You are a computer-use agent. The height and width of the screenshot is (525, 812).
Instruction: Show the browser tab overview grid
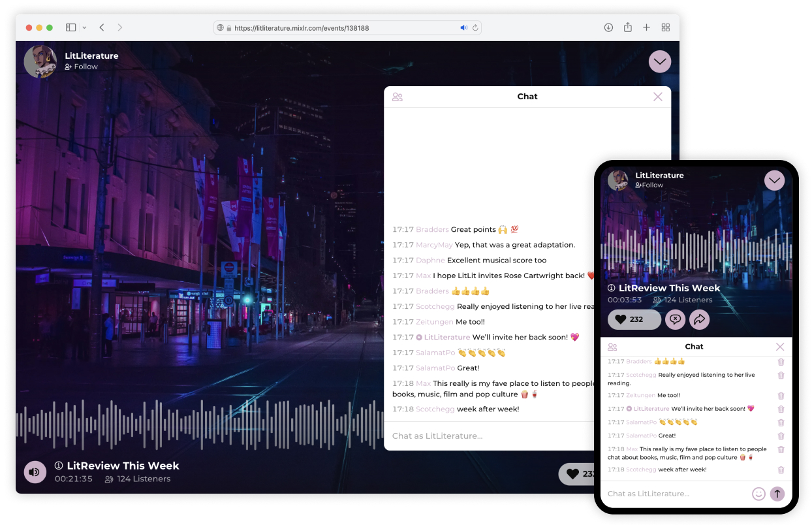coord(666,27)
